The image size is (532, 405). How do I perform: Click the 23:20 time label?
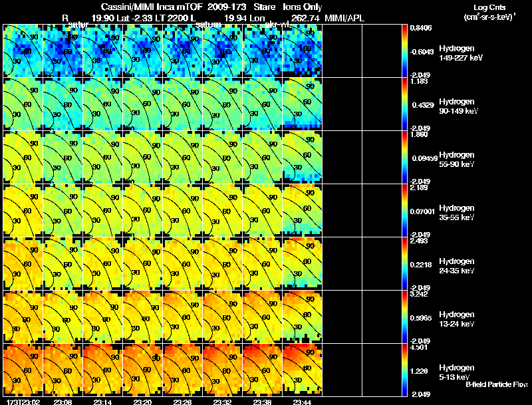[142, 402]
